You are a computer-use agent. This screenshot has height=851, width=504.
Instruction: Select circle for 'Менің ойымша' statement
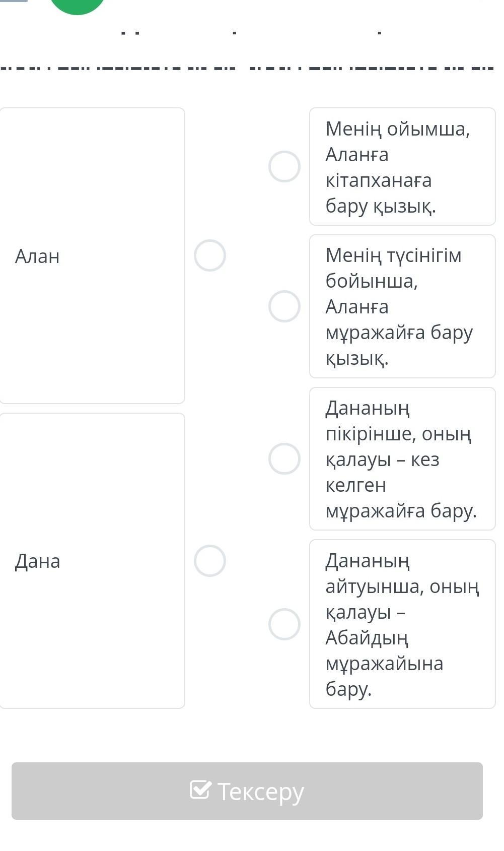(284, 166)
